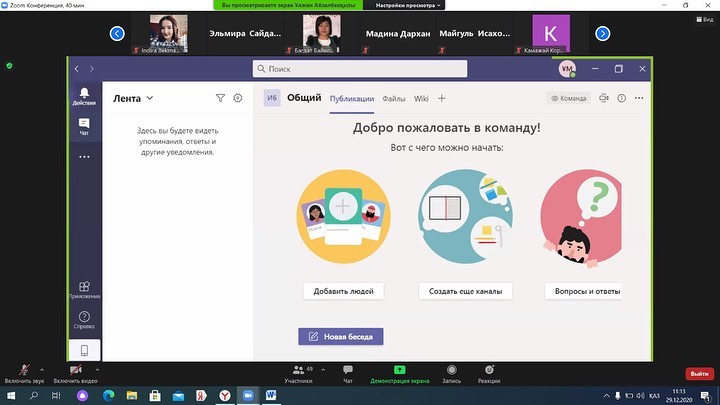Open Zoom from Windows taskbar
The width and height of the screenshot is (720, 405).
click(x=248, y=395)
